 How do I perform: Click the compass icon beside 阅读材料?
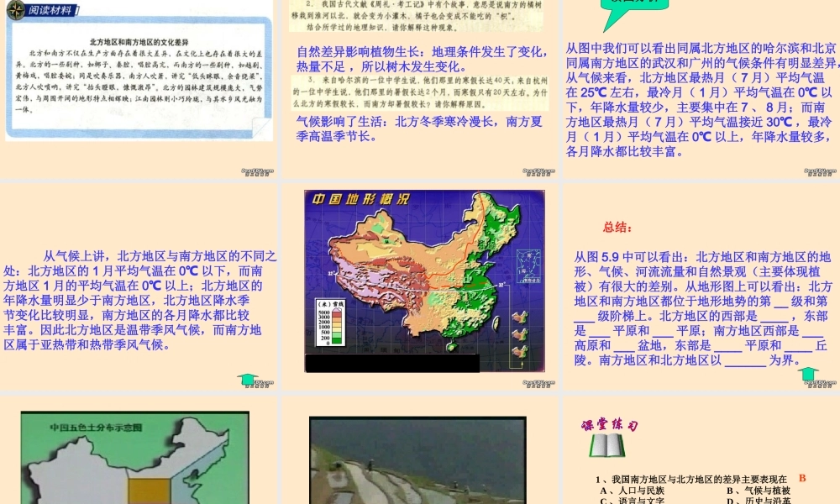coord(15,9)
